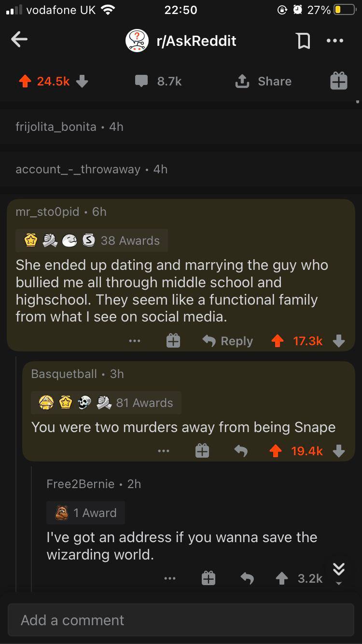Screen dimensions: 362x644
Task: Give an award using the gift icon
Action: [338, 81]
